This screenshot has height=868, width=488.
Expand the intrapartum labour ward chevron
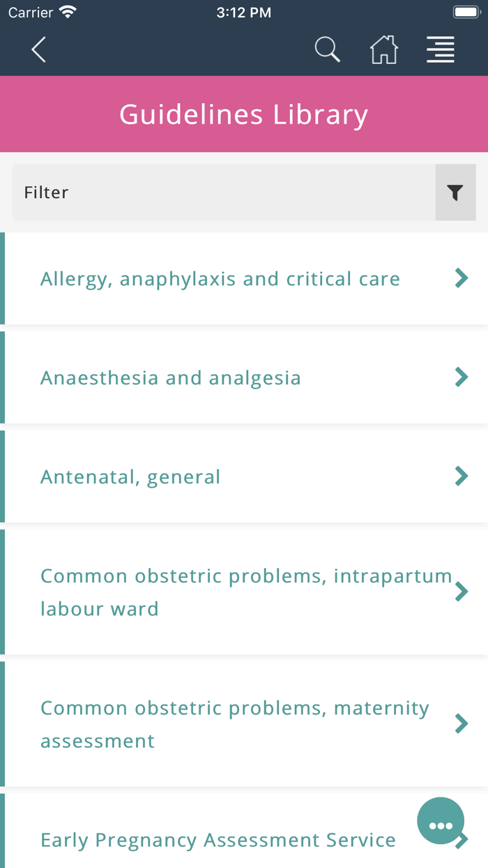coord(462,591)
